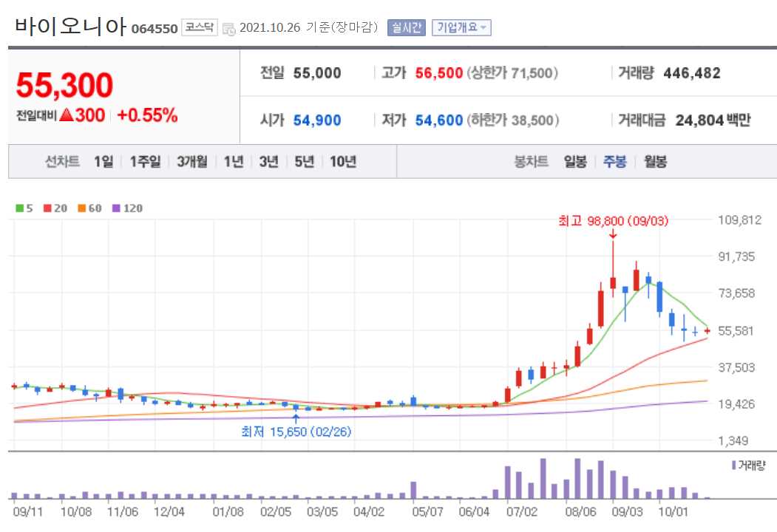
Task: Open the 기업개요 dropdown
Action: pos(461,28)
